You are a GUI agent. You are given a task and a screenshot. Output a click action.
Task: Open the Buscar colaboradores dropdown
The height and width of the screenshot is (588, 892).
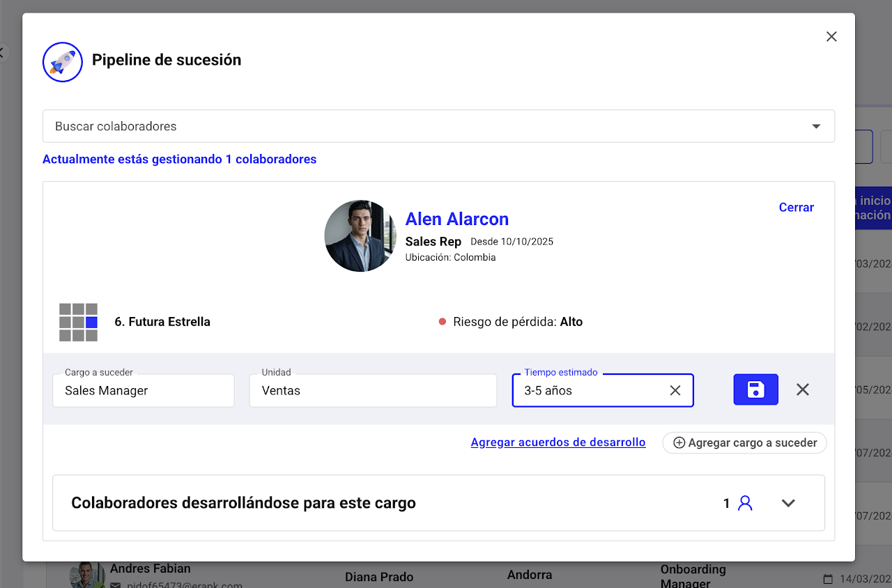coord(815,126)
